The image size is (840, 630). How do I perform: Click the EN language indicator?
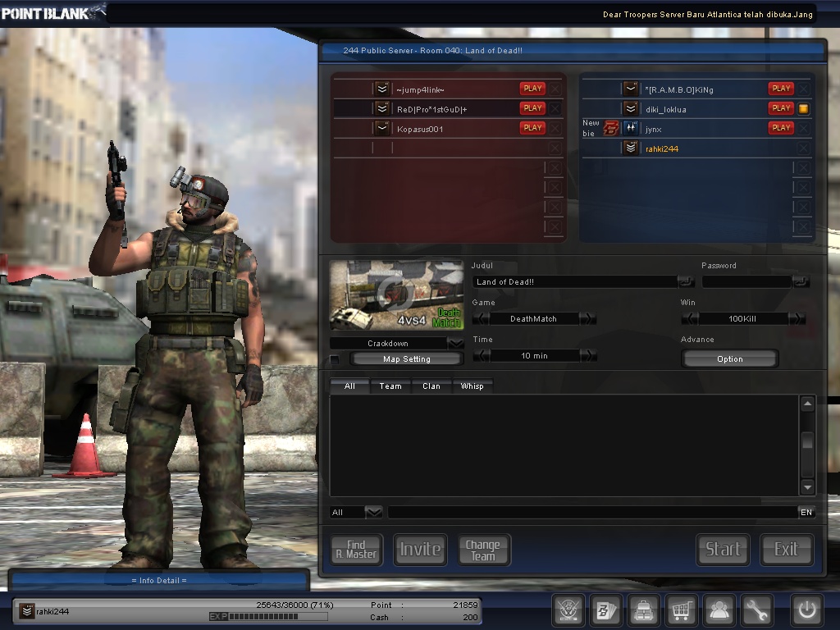coord(806,513)
